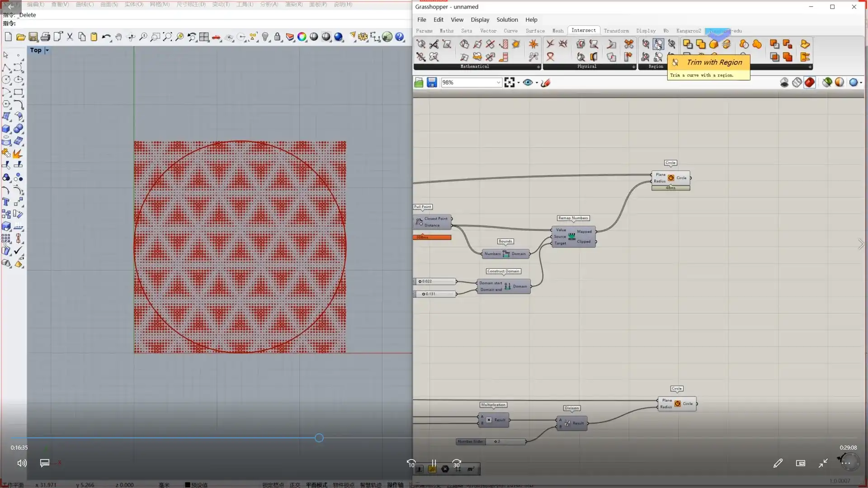Open the Top viewport dropdown arrow

(x=47, y=50)
